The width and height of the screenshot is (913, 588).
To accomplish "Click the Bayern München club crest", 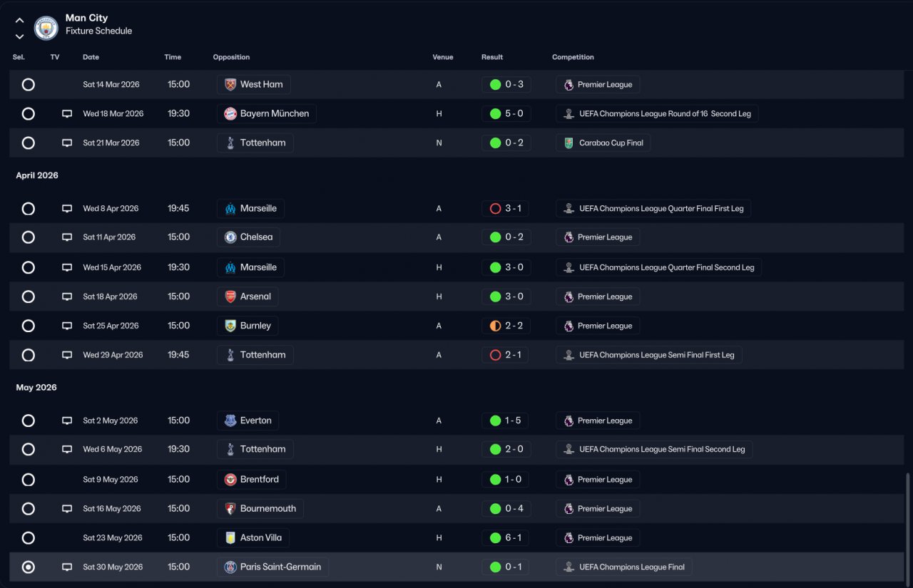I will [230, 113].
